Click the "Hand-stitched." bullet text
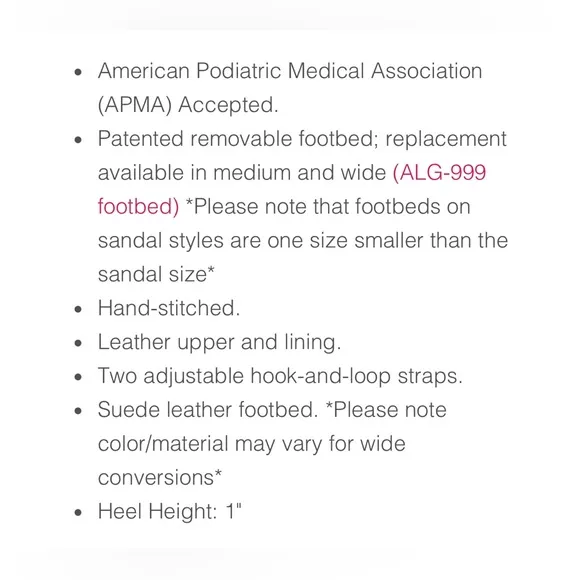This screenshot has height=580, width=580. point(169,308)
